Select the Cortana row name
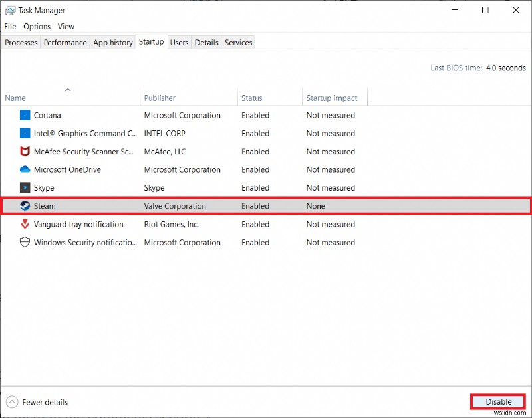The height and width of the screenshot is (418, 532). point(47,115)
